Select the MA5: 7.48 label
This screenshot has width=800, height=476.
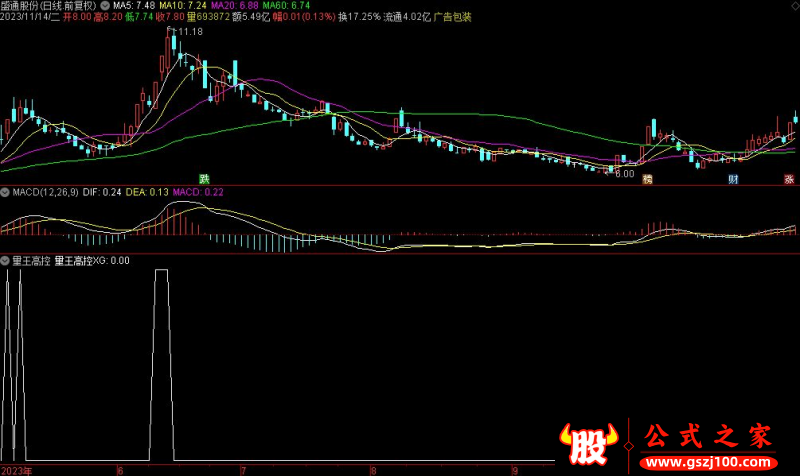click(x=134, y=6)
